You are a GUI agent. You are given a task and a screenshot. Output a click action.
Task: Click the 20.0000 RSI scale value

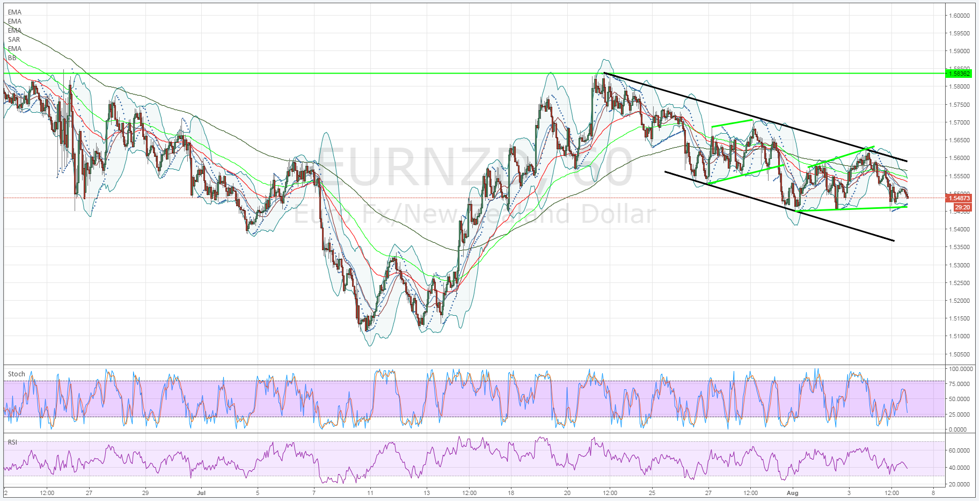coord(961,484)
